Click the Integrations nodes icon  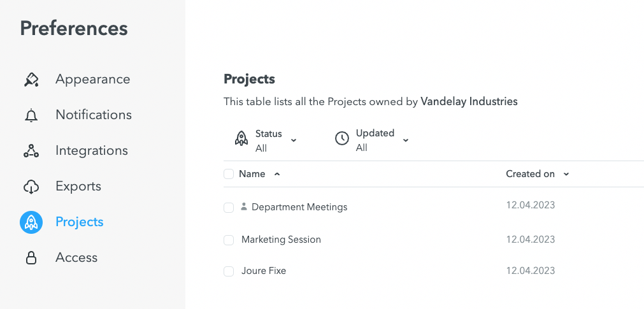click(x=31, y=151)
